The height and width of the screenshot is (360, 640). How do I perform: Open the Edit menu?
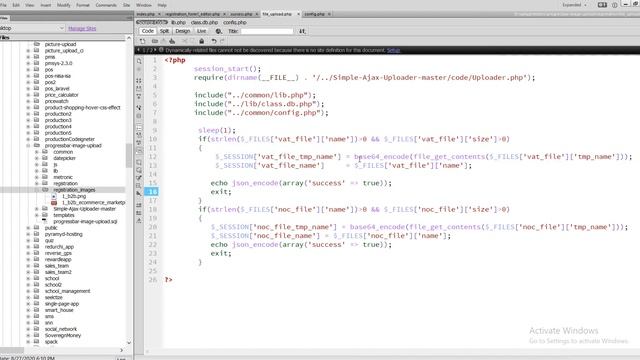pyautogui.click(x=16, y=5)
